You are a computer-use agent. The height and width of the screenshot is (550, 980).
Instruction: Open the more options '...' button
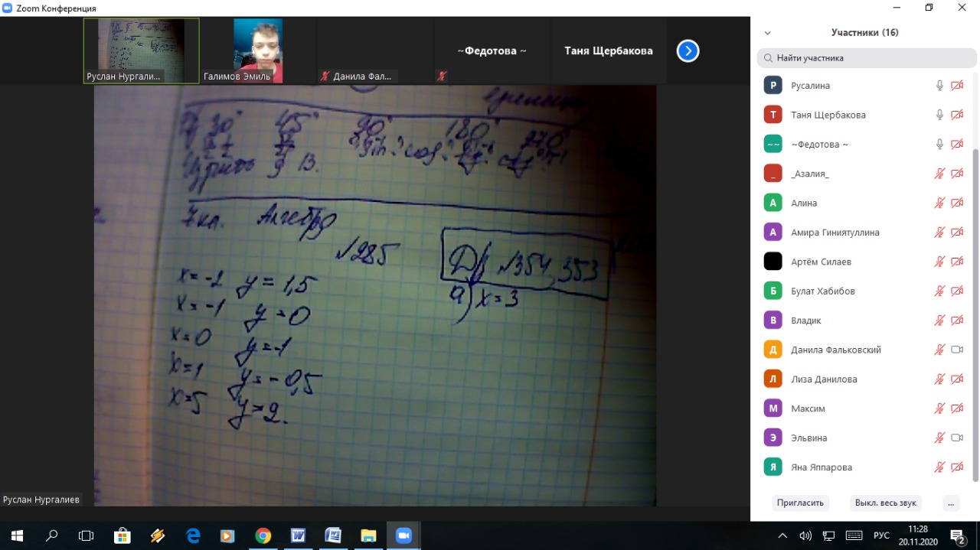[x=950, y=503]
